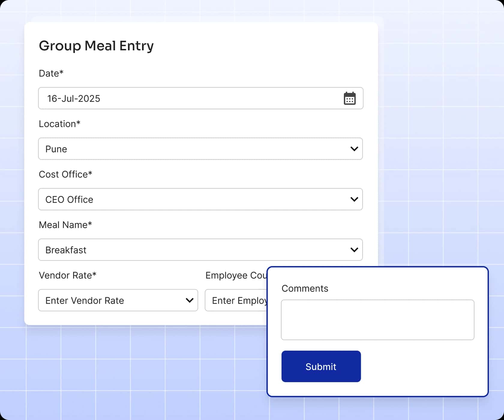The height and width of the screenshot is (420, 504).
Task: Open the Location dropdown showing Pune
Action: (192, 149)
